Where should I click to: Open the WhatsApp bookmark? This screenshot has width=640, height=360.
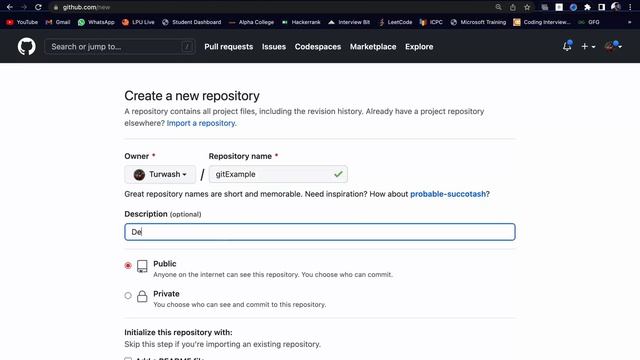point(96,22)
